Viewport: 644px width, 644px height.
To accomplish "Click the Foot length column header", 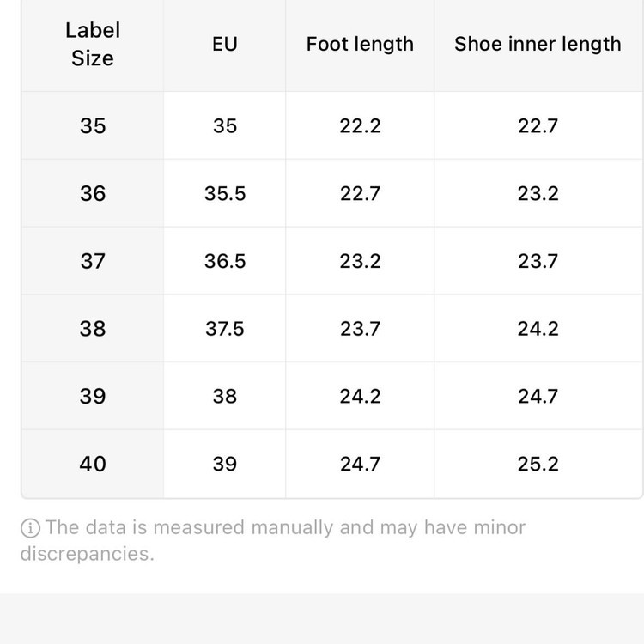I will 360,44.
